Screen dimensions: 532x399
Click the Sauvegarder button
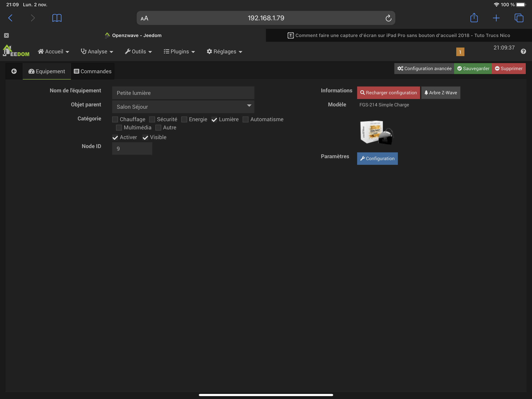[473, 69]
